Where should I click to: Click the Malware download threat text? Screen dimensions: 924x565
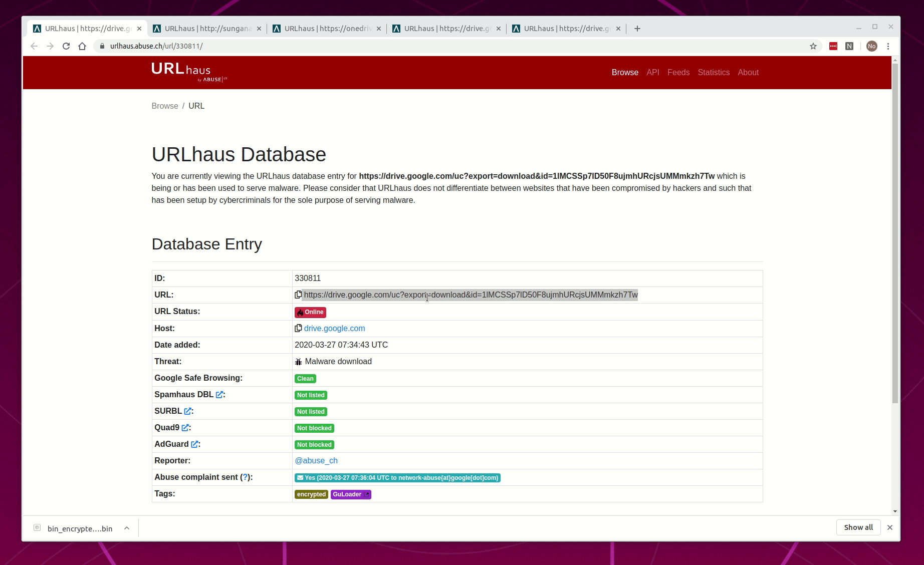coord(338,362)
